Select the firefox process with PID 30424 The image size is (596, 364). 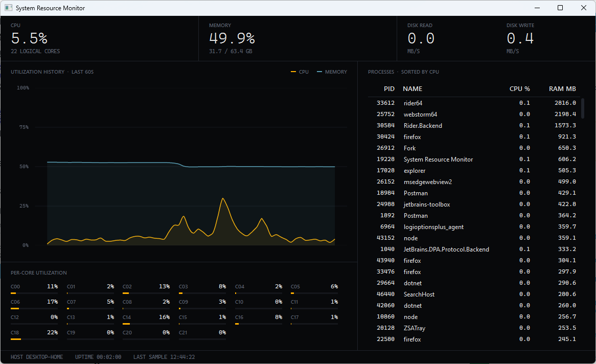[x=475, y=136]
